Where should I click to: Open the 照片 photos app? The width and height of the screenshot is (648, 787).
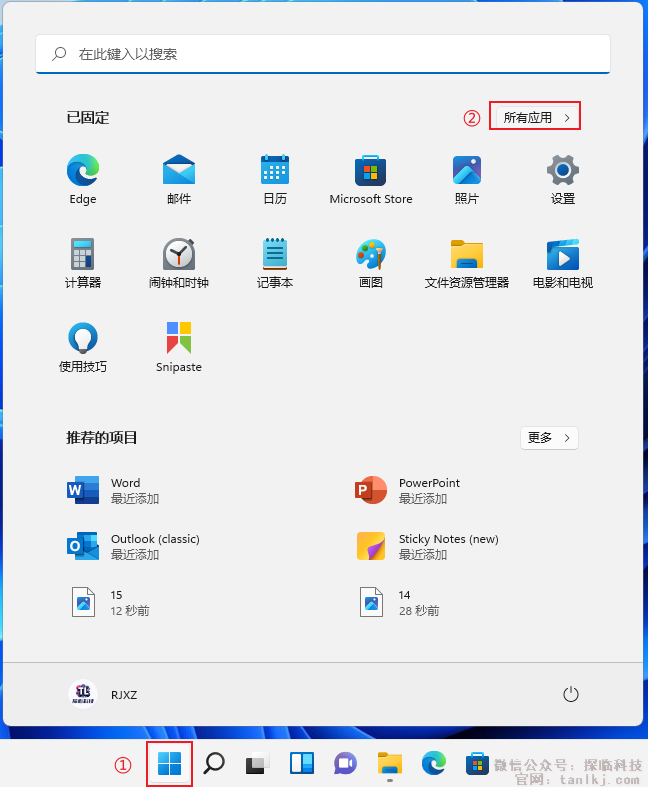click(x=467, y=179)
